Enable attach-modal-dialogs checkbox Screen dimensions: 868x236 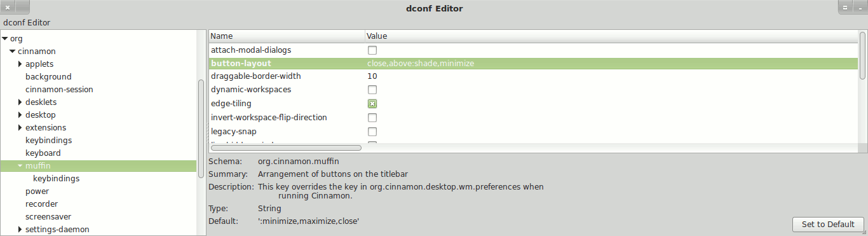(372, 50)
